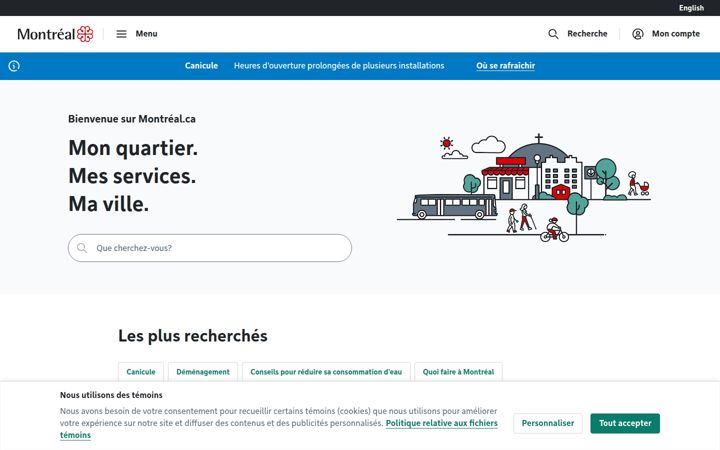Switch language to English
The image size is (720, 450).
tap(691, 8)
